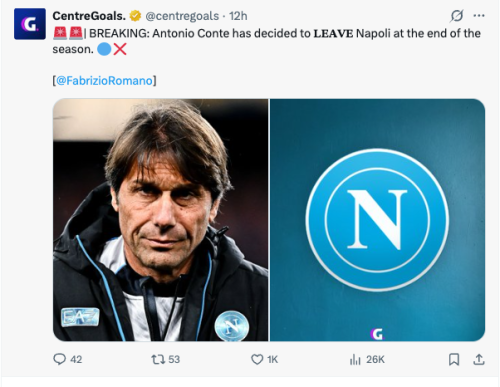Open the three-dot more options menu
This screenshot has height=387, width=500.
pos(479,16)
